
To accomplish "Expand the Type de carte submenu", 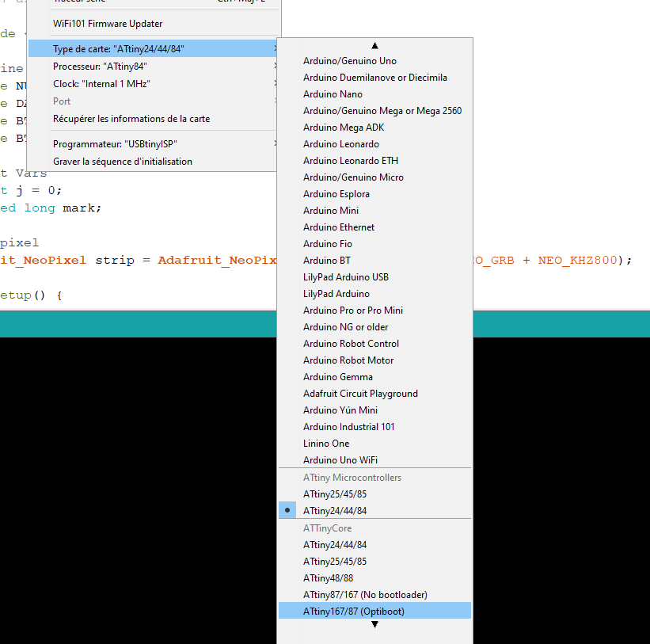I will [x=153, y=48].
